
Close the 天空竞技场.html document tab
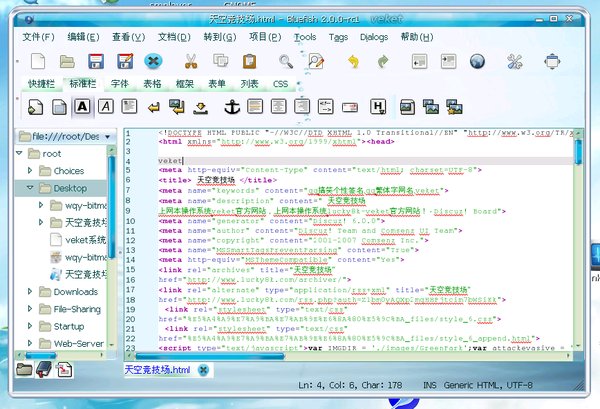[x=203, y=371]
